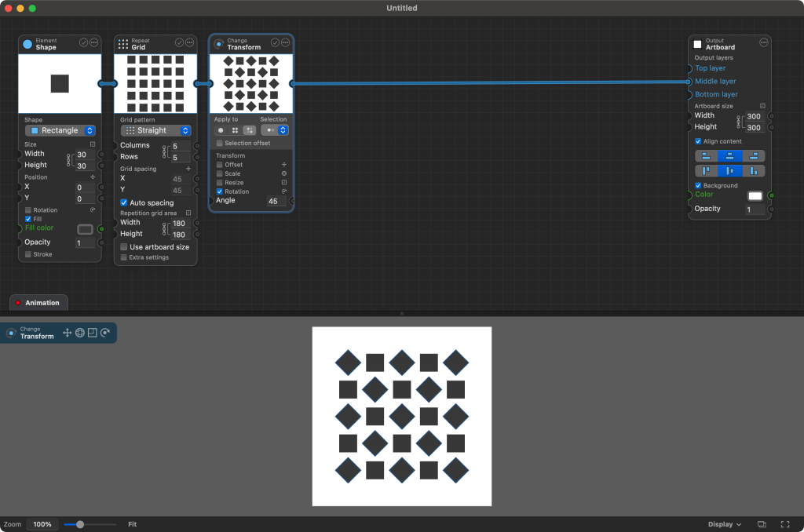Open the Straight grid pattern dropdown
The image size is (804, 532).
(x=155, y=130)
